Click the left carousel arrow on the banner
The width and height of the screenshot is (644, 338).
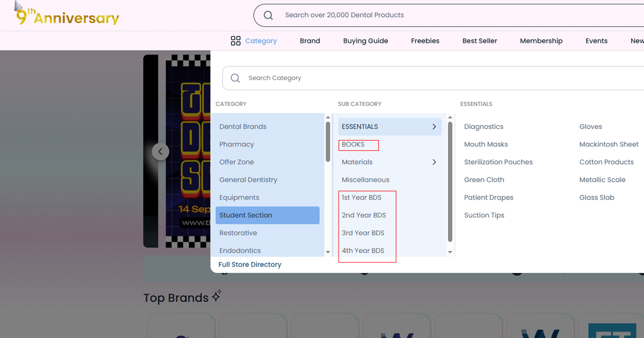(160, 151)
